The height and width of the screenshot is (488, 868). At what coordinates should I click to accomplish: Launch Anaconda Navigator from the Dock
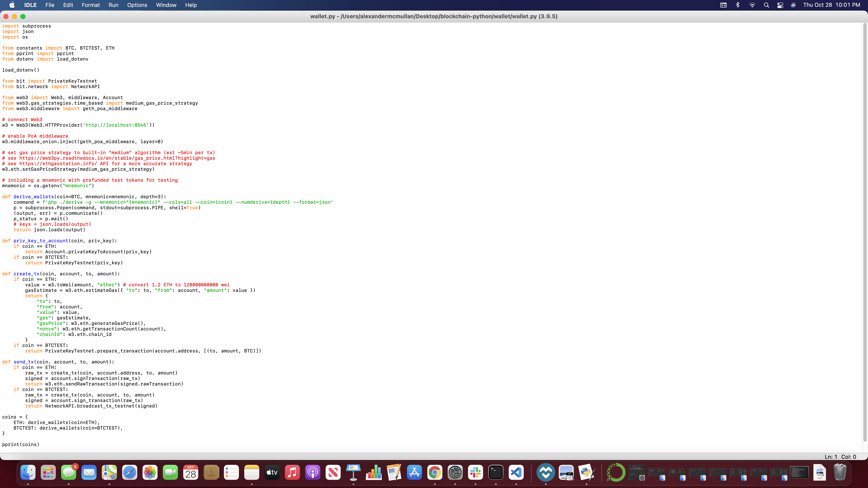pos(616,473)
